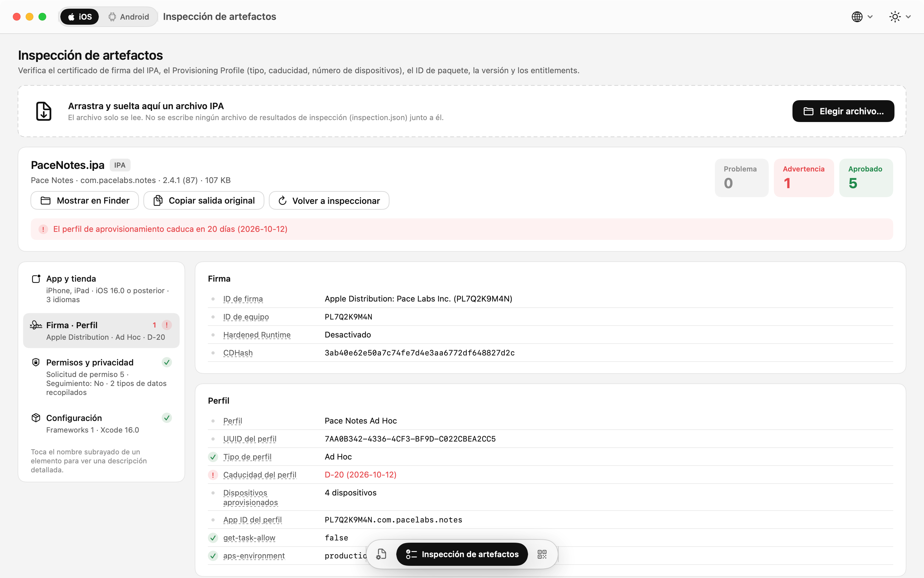Open the Hardened Runtime description

(257, 335)
